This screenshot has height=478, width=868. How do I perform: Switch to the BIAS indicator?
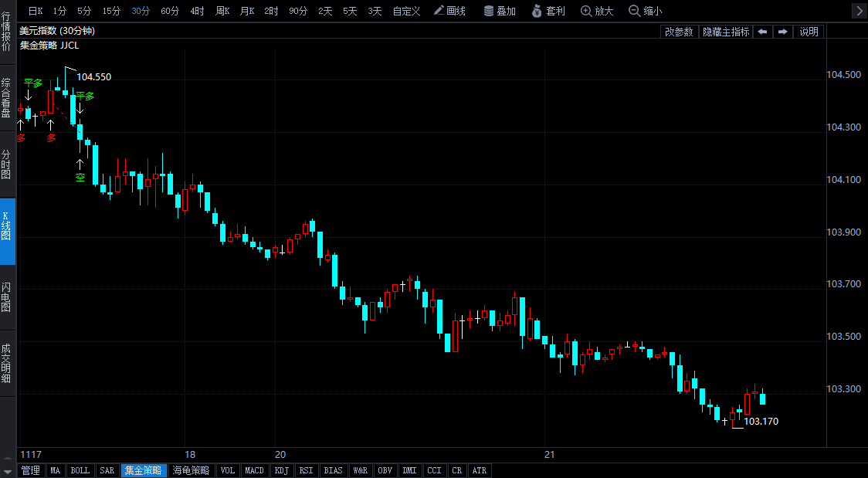[334, 470]
